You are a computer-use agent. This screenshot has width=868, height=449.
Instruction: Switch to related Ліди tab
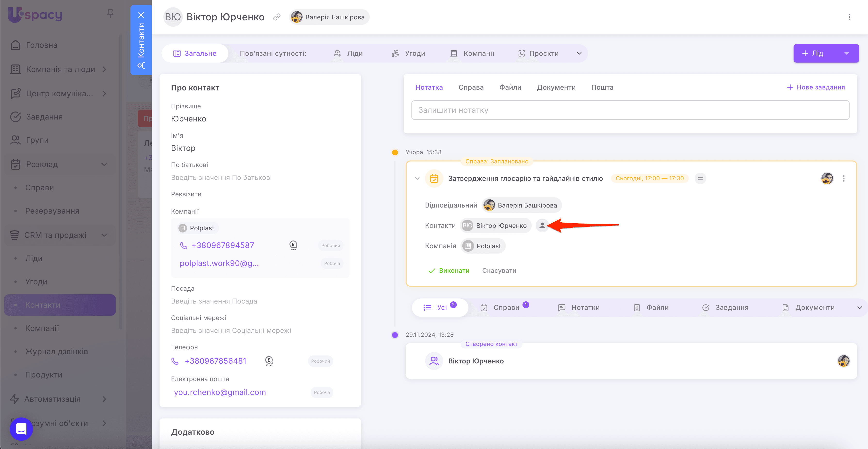pyautogui.click(x=348, y=53)
